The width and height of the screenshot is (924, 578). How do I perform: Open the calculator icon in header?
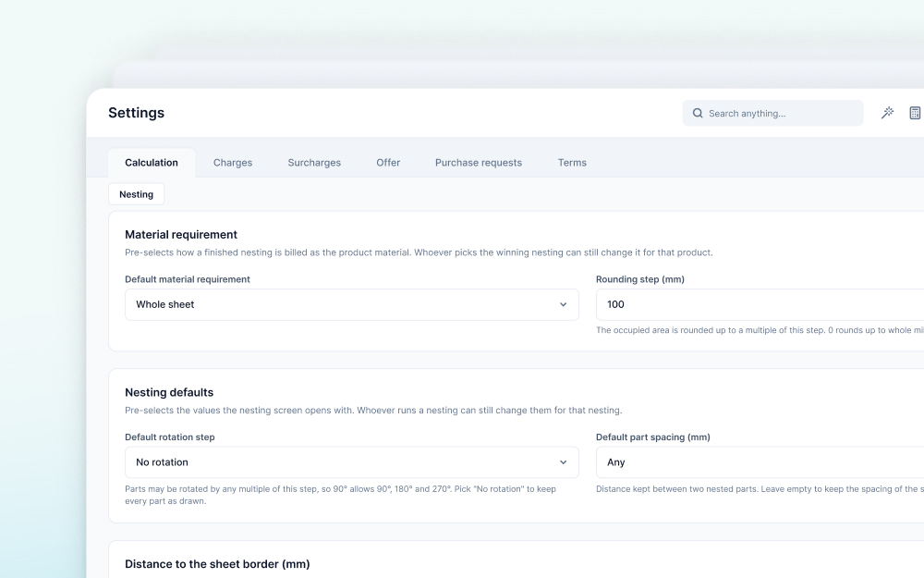[915, 113]
